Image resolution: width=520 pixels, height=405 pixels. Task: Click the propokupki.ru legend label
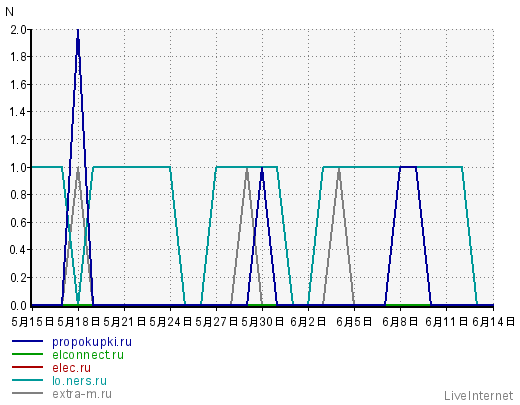click(x=92, y=342)
